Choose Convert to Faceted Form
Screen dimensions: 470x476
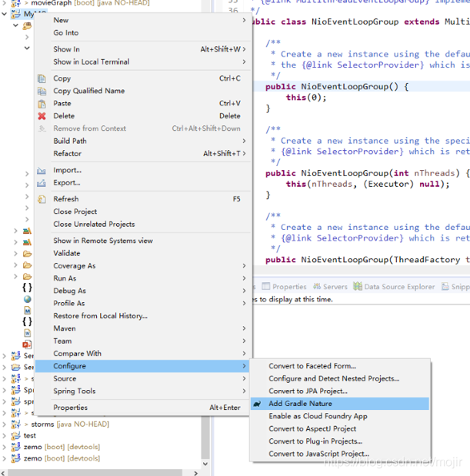[x=340, y=366]
